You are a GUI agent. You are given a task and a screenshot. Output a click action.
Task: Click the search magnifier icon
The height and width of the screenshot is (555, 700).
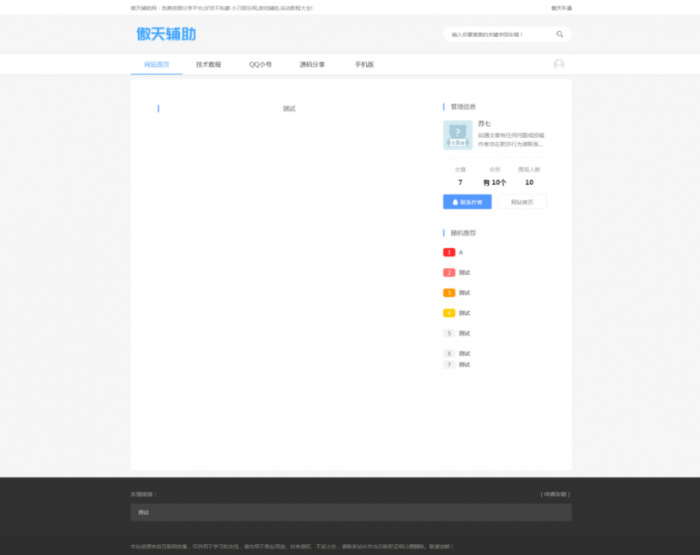coord(560,34)
